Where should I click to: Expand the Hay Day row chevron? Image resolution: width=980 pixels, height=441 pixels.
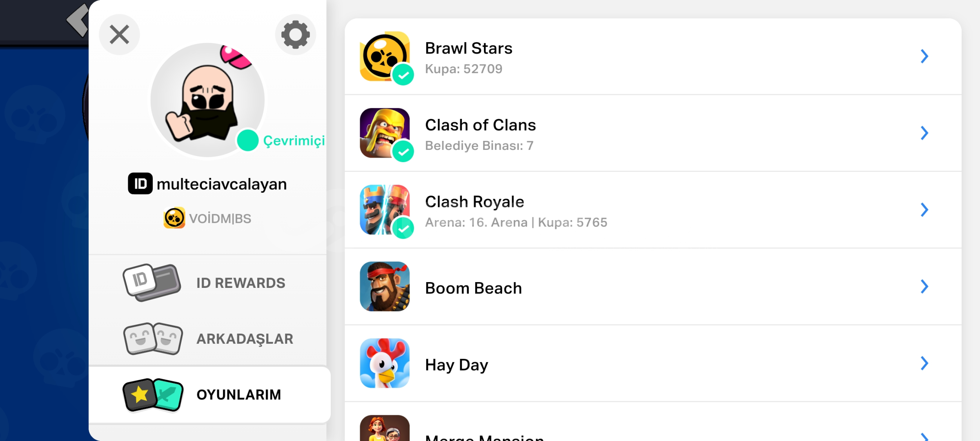[x=924, y=363]
